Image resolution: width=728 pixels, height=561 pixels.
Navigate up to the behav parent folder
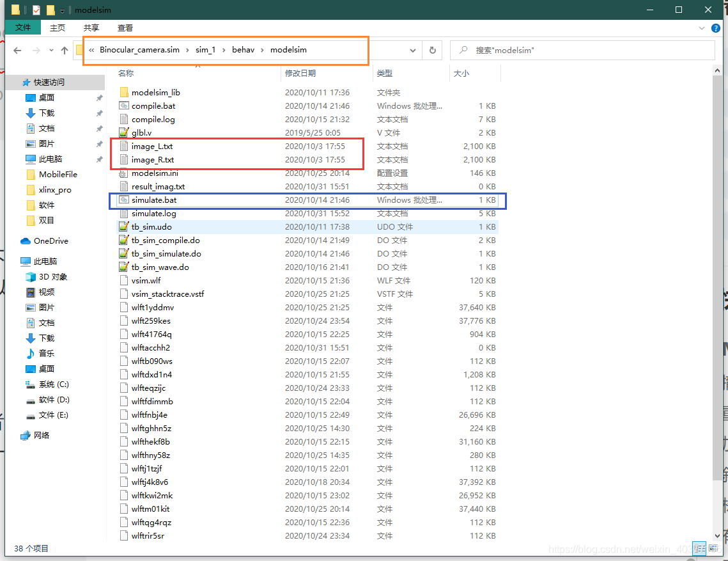(66, 51)
